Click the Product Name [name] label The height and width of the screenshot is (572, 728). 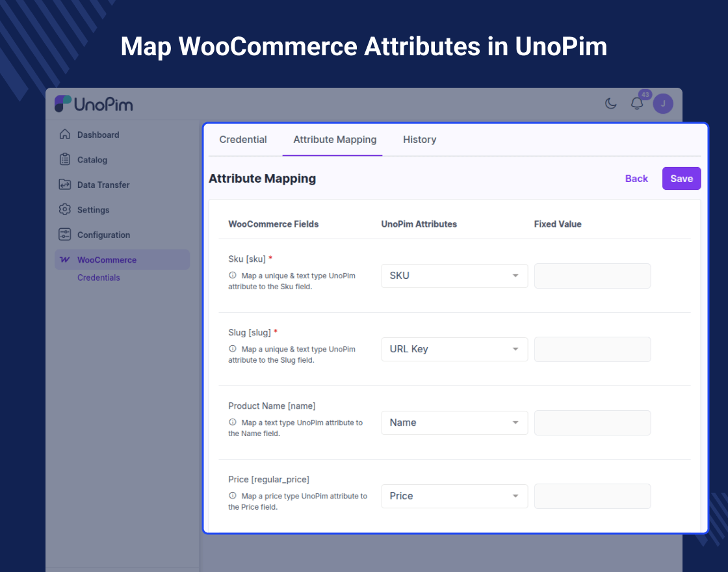pos(272,406)
